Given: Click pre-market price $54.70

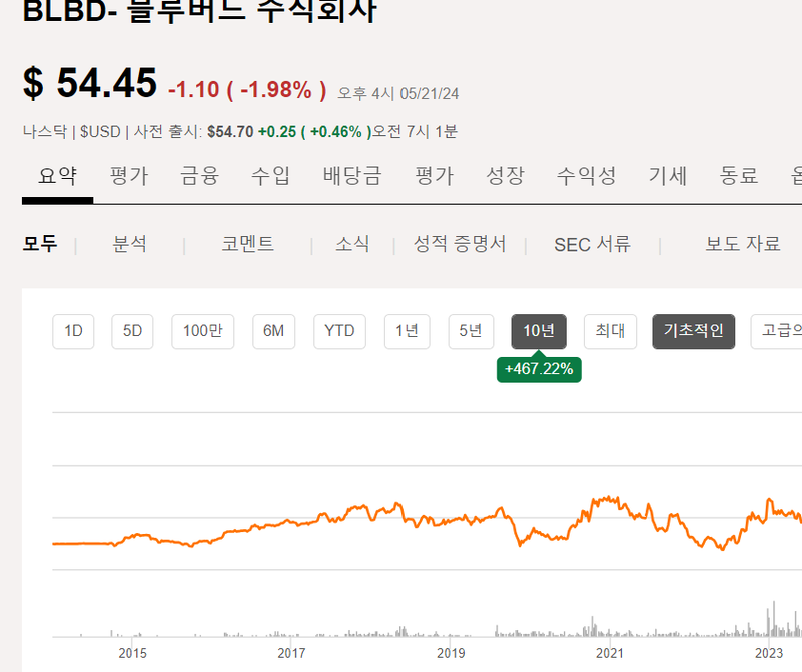Looking at the screenshot, I should click(231, 132).
